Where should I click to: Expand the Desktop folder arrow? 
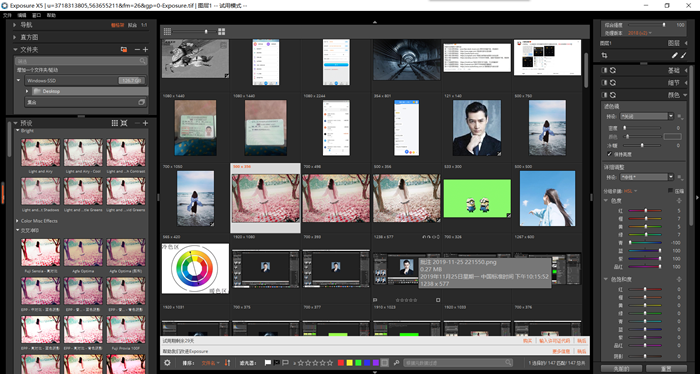(27, 91)
